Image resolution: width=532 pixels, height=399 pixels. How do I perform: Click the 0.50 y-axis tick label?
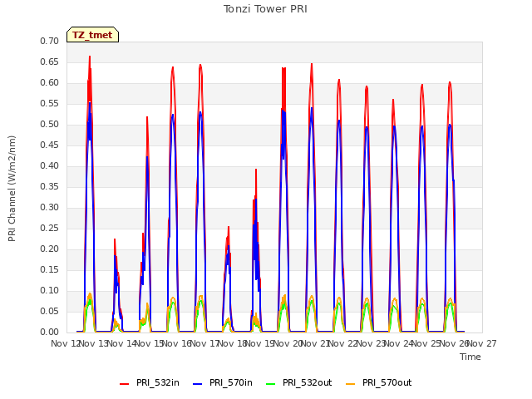tap(50, 124)
